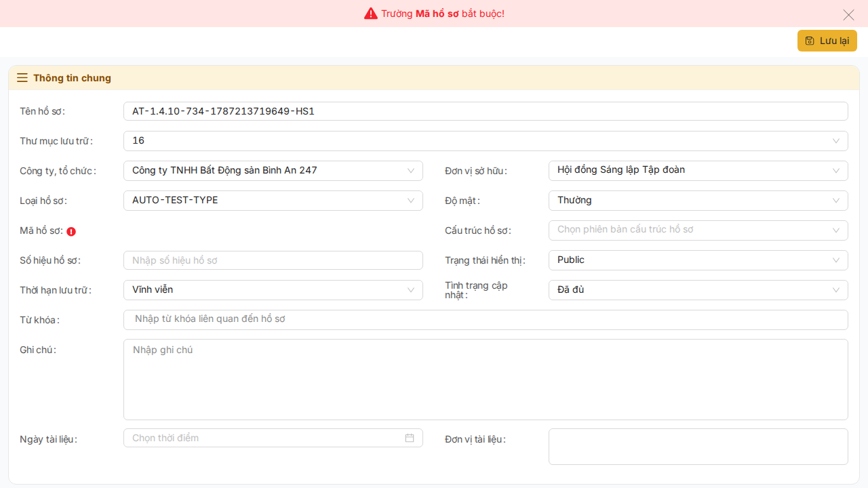
Task: Close the required-field error banner
Action: click(x=848, y=14)
